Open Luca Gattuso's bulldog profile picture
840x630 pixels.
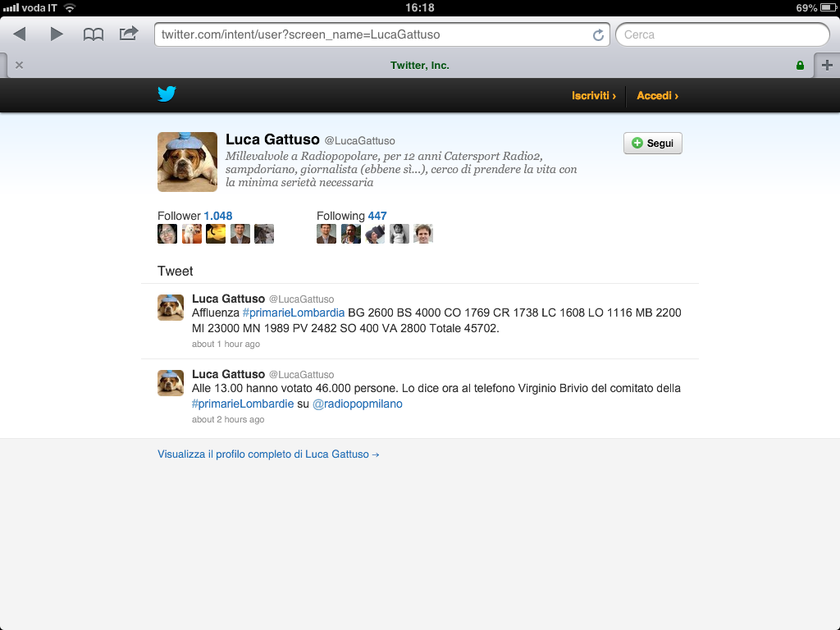[x=188, y=162]
